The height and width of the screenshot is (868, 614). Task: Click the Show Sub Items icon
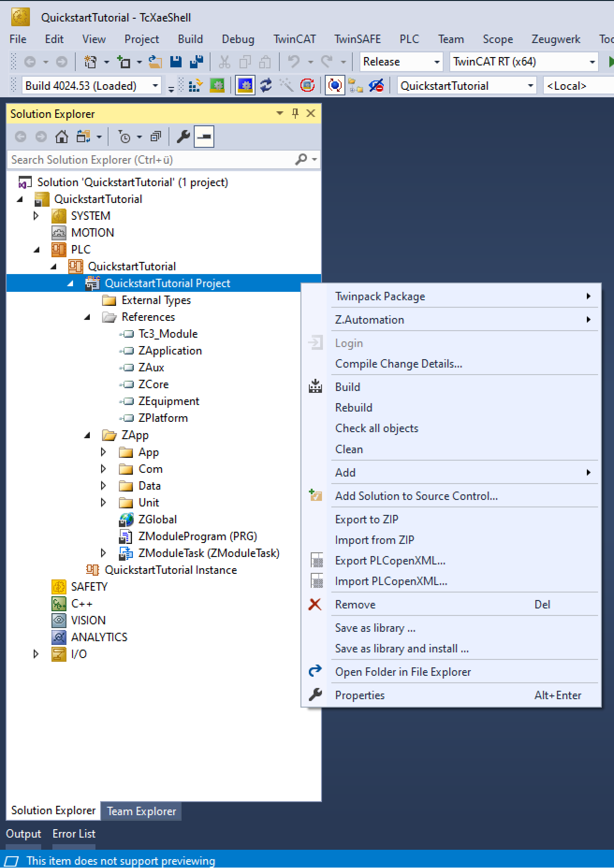tap(356, 86)
